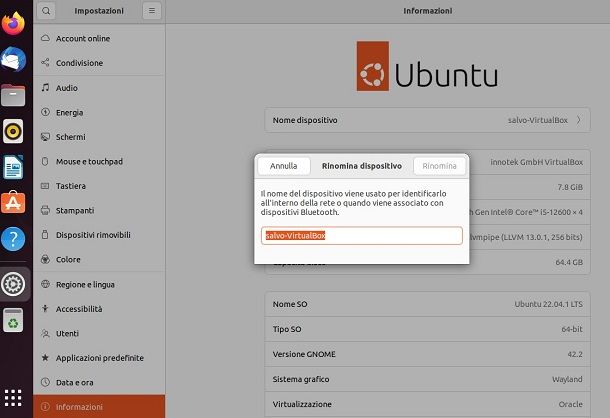Go to Condivisione settings
The height and width of the screenshot is (418, 610).
tap(99, 63)
